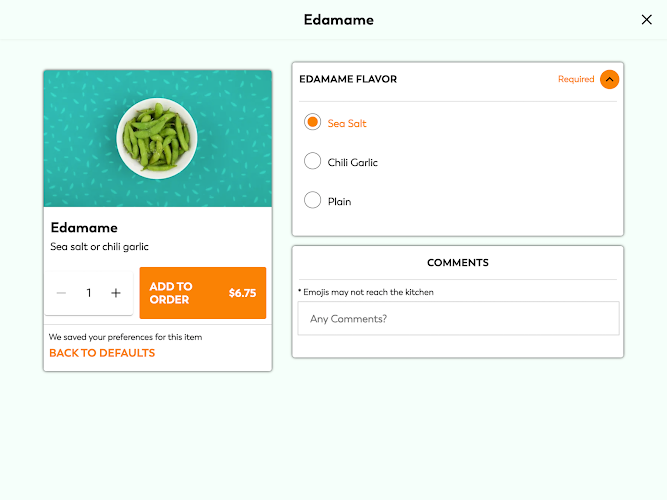
Task: Click Add to Order button
Action: click(202, 293)
